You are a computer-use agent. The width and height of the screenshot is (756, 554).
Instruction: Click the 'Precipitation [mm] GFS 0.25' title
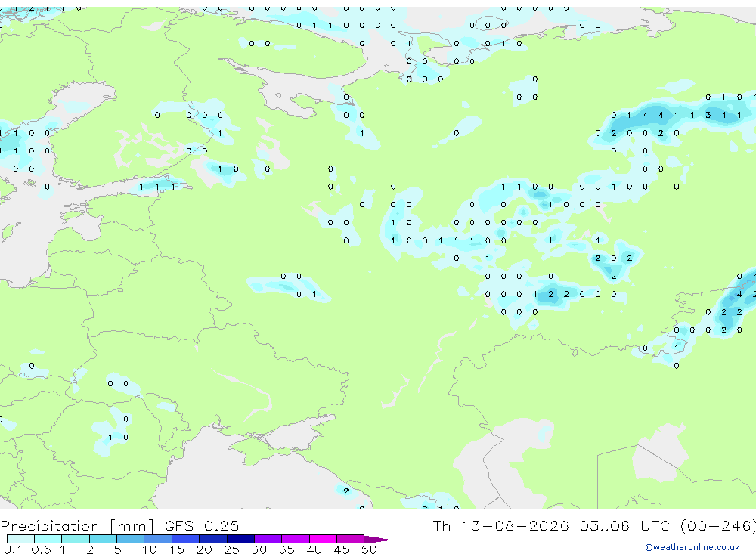tap(119, 525)
